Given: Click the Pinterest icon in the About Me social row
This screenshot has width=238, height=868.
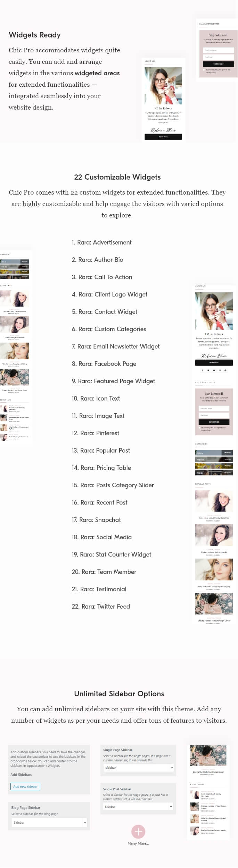Looking at the screenshot, I should [225, 370].
